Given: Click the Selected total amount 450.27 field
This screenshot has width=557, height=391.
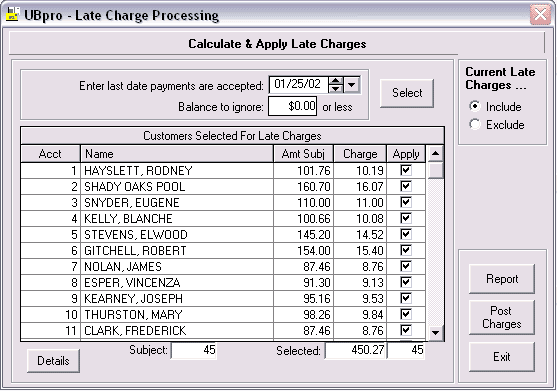Looking at the screenshot, I should point(356,350).
